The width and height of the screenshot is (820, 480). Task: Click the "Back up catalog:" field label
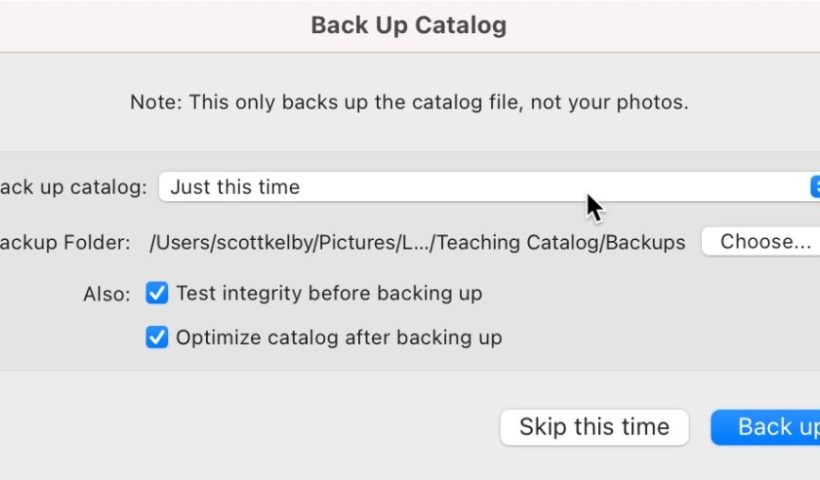(x=74, y=187)
